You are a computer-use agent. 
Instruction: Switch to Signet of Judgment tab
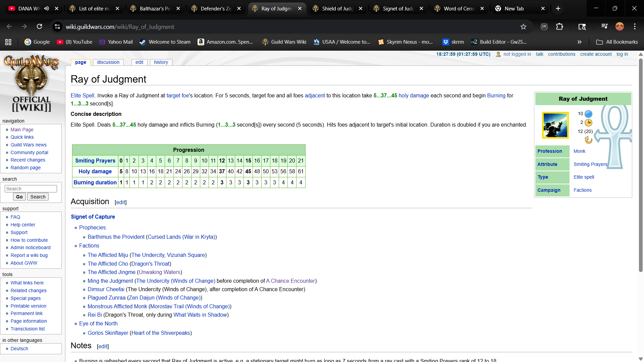click(x=398, y=8)
